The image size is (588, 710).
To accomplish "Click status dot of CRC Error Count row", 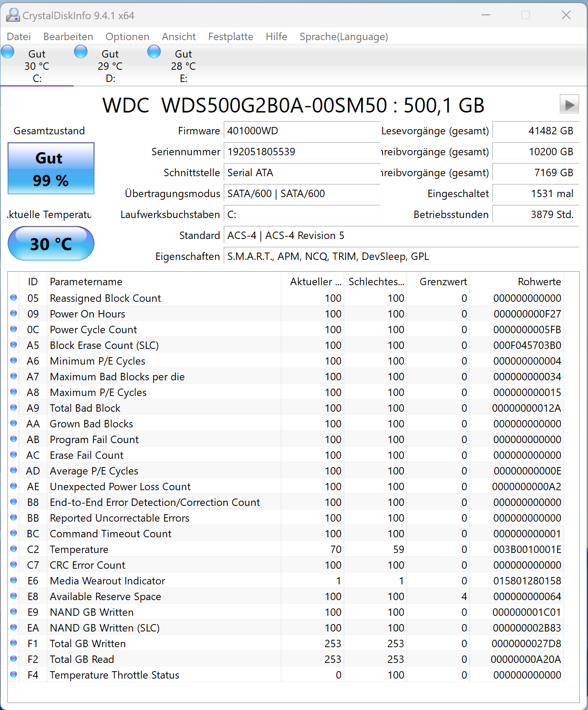I will coord(14,564).
